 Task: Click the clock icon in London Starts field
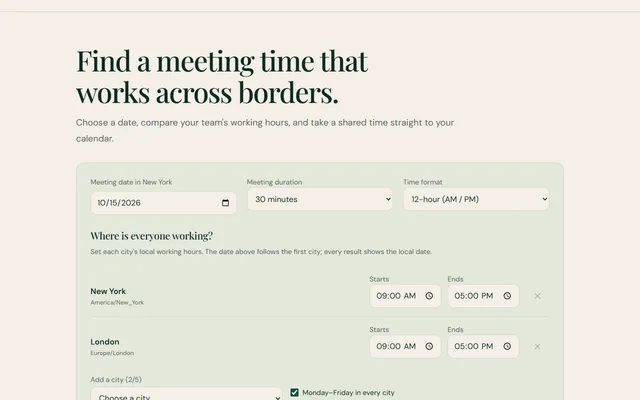click(x=429, y=347)
